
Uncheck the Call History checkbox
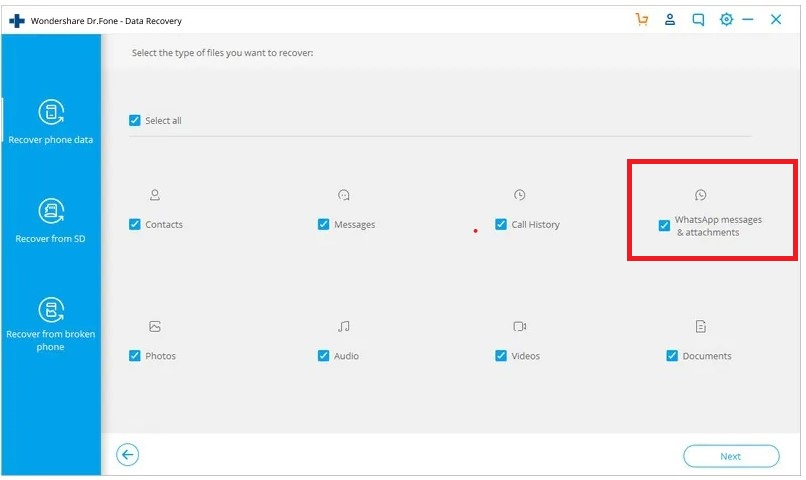tap(501, 224)
